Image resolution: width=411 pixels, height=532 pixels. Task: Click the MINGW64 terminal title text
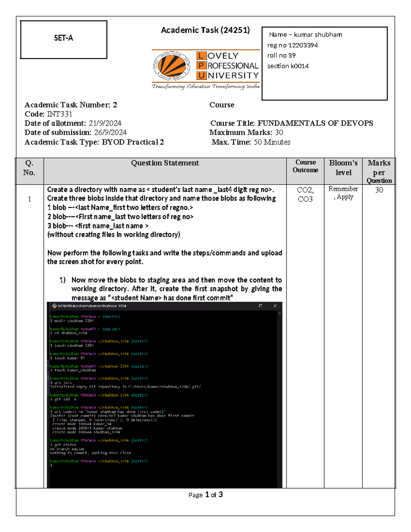[x=92, y=306]
